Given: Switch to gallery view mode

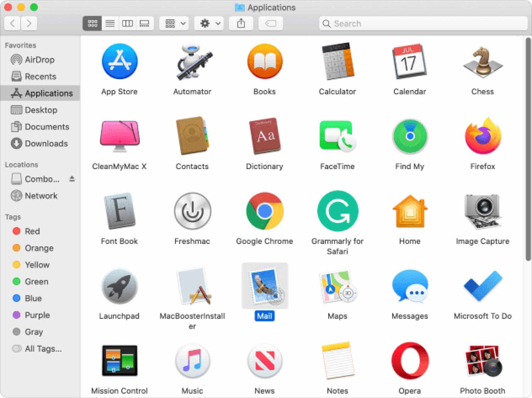Looking at the screenshot, I should 144,24.
